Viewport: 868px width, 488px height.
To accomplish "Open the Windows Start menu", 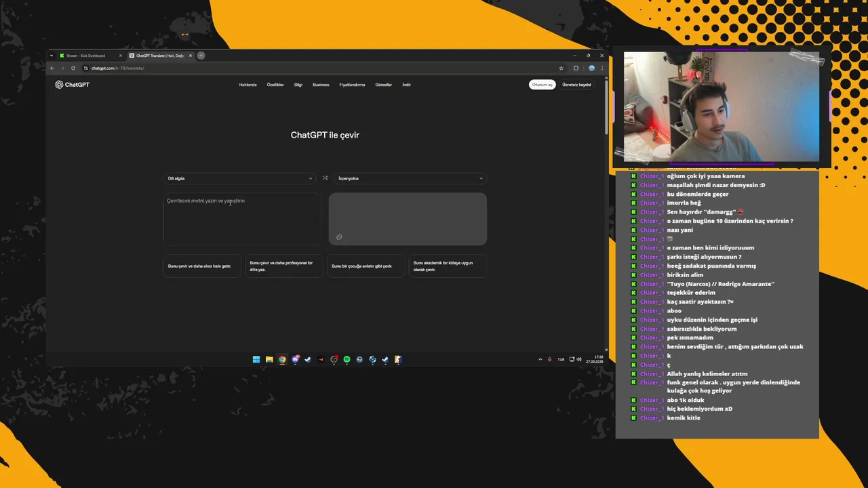I will [256, 359].
